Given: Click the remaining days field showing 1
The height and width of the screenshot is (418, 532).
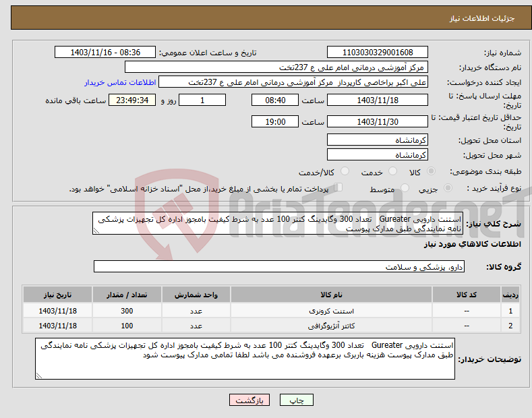Looking at the screenshot, I should point(202,100).
